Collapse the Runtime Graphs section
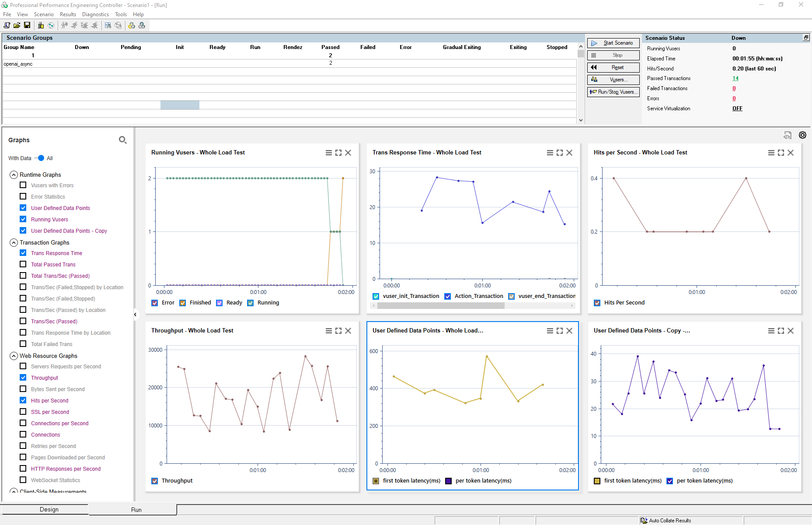Image resolution: width=812 pixels, height=525 pixels. click(14, 175)
